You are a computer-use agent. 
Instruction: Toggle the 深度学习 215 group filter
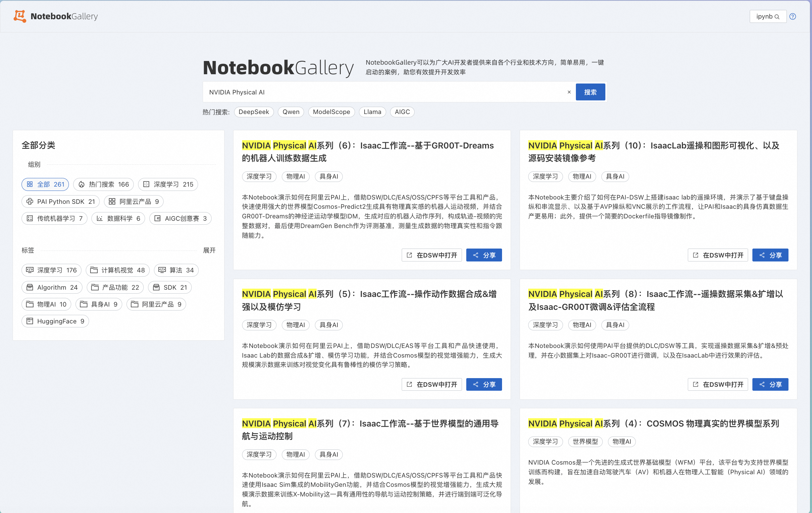coord(168,184)
